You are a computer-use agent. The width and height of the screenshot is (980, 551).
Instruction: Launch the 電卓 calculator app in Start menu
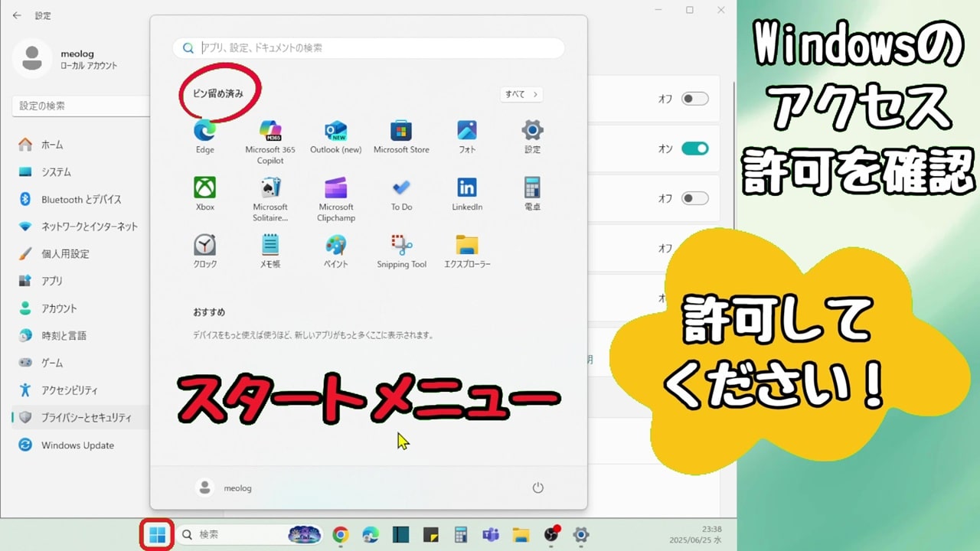pyautogui.click(x=533, y=194)
